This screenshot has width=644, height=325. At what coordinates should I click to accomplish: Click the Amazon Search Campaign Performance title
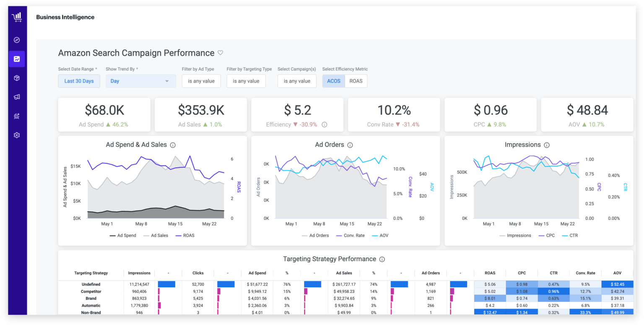coord(136,53)
